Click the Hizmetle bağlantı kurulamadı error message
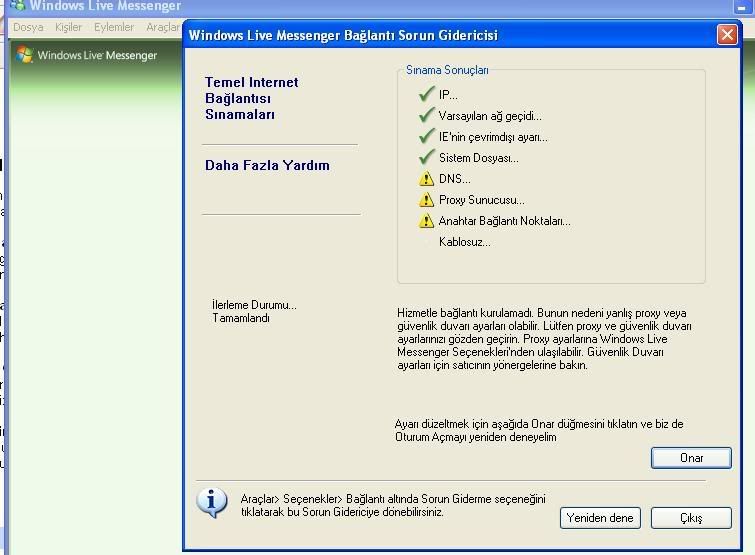The image size is (755, 555). (544, 339)
